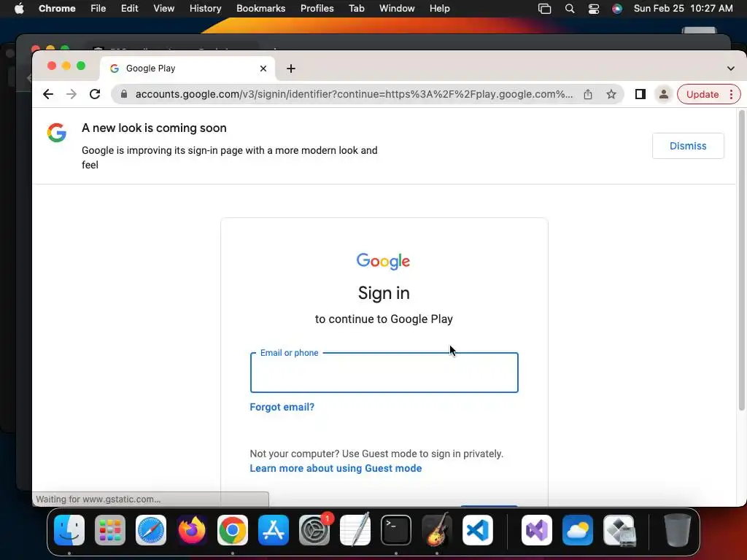
Task: Follow the Forgot email? link
Action: [x=282, y=407]
